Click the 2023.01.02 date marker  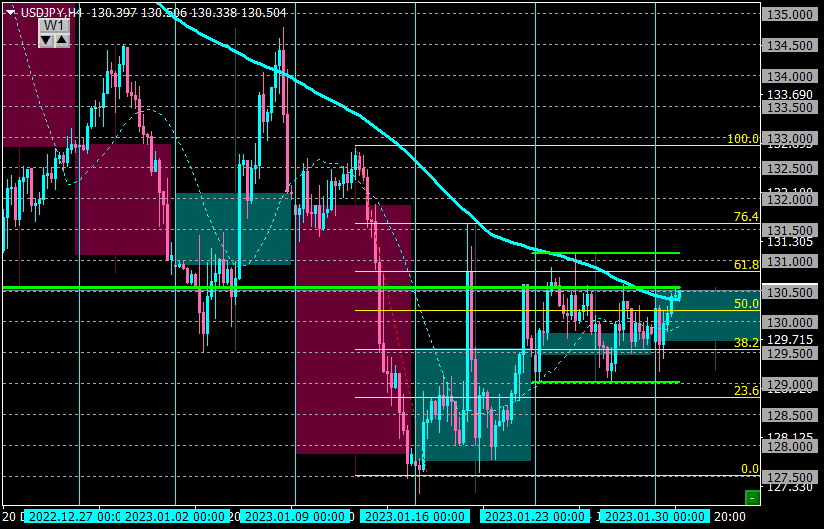[x=177, y=516]
